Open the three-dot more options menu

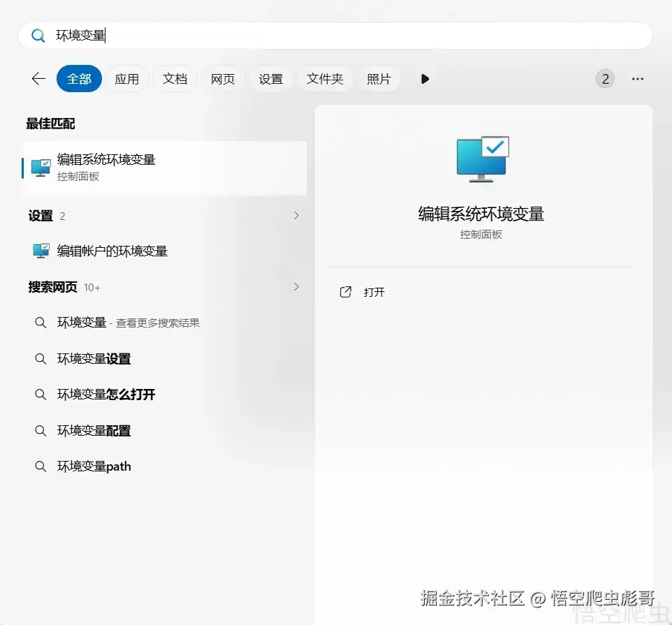coord(638,79)
